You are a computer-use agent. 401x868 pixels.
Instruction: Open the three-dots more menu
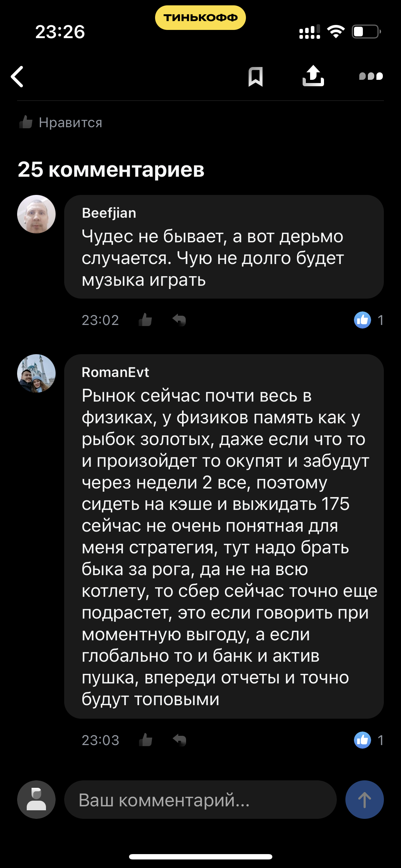click(371, 76)
